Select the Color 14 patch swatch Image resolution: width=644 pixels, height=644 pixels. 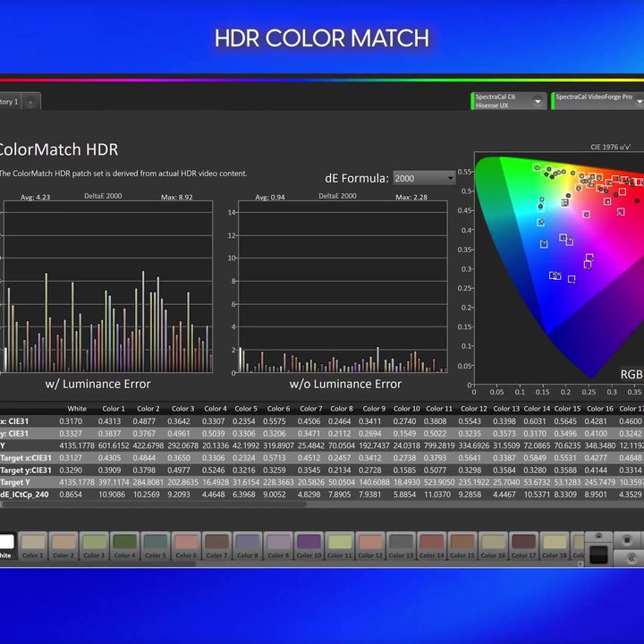point(432,546)
